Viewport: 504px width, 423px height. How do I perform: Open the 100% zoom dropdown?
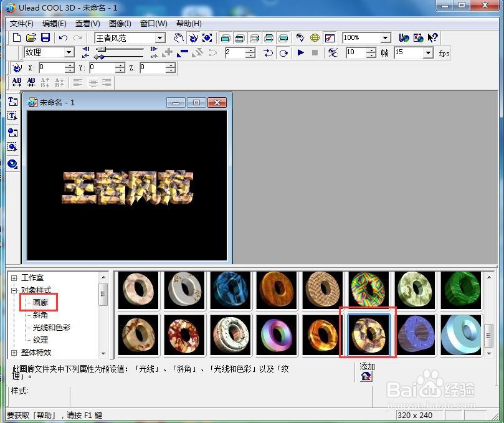point(386,38)
